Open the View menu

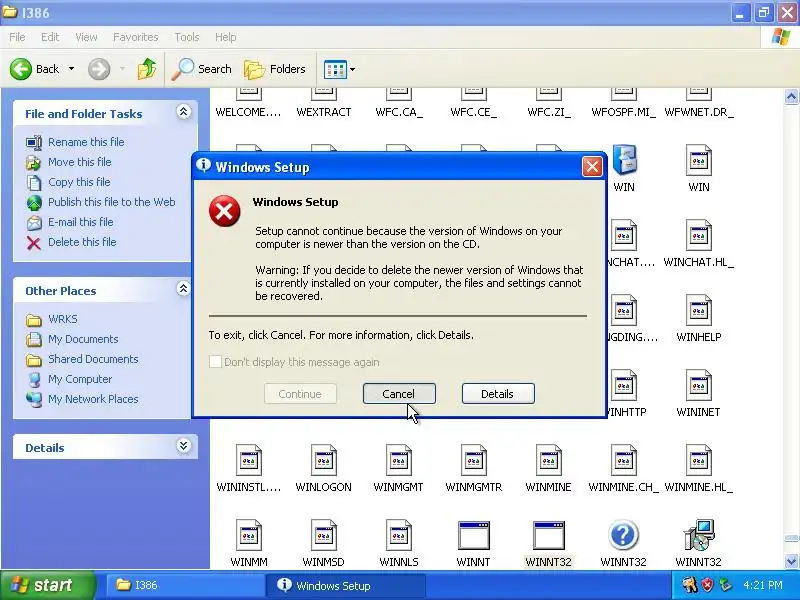point(86,37)
